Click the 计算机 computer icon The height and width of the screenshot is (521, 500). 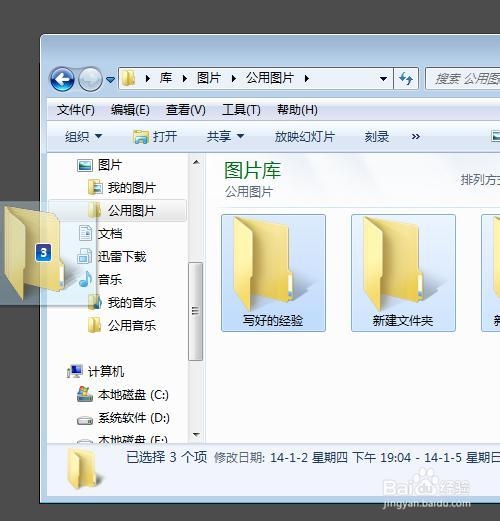click(x=75, y=371)
